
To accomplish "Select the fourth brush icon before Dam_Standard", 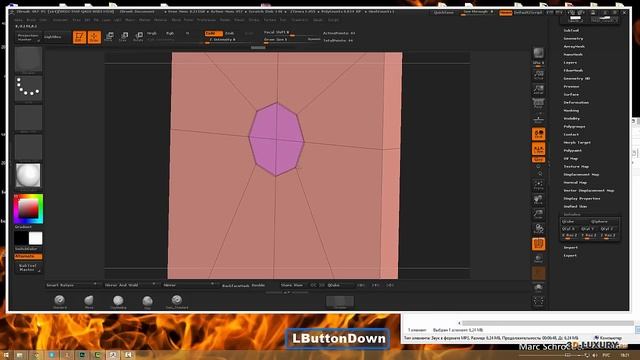I will 147,302.
